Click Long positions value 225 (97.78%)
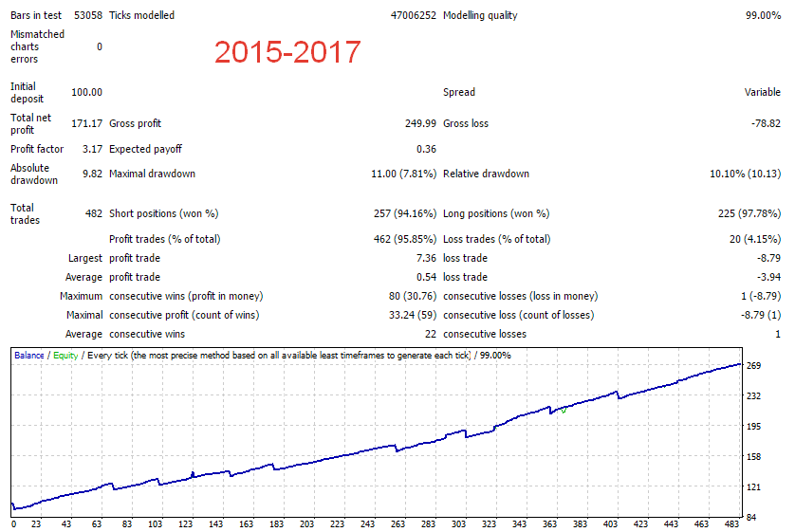795x532 pixels. tap(749, 213)
